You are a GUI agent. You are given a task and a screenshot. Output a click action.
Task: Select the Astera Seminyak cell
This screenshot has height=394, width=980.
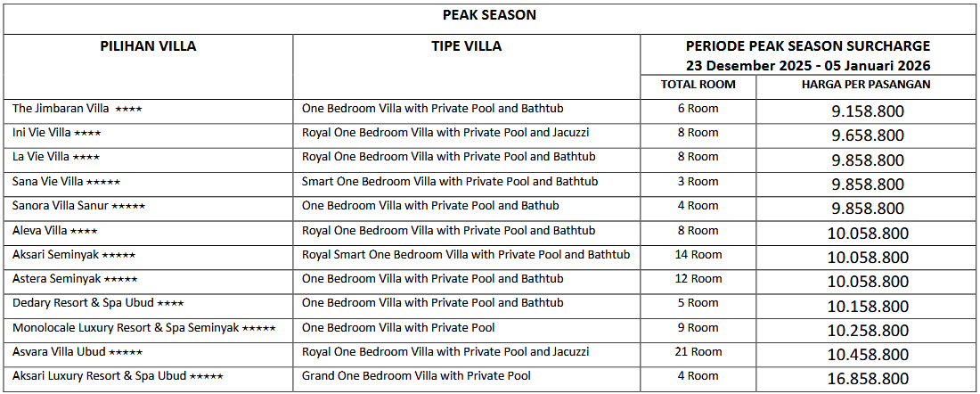point(75,279)
